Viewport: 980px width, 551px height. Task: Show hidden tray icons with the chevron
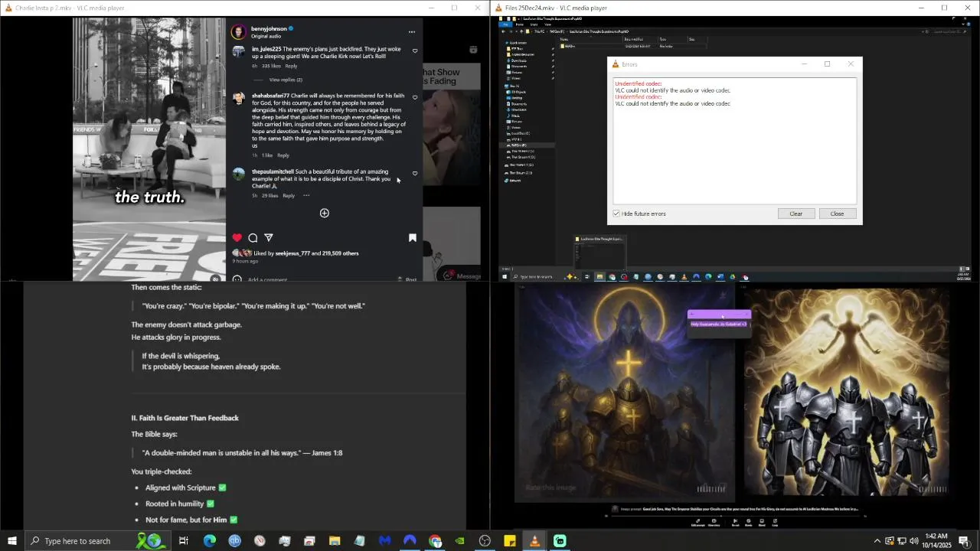(877, 541)
